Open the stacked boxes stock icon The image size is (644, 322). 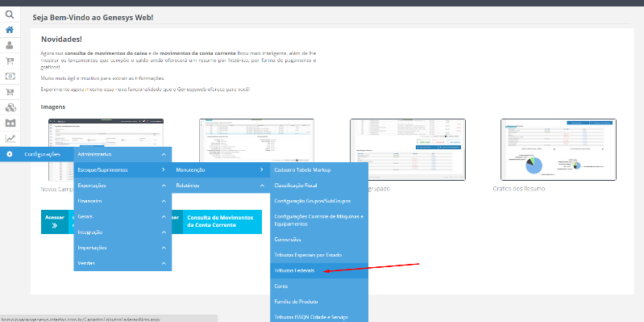click(x=10, y=108)
